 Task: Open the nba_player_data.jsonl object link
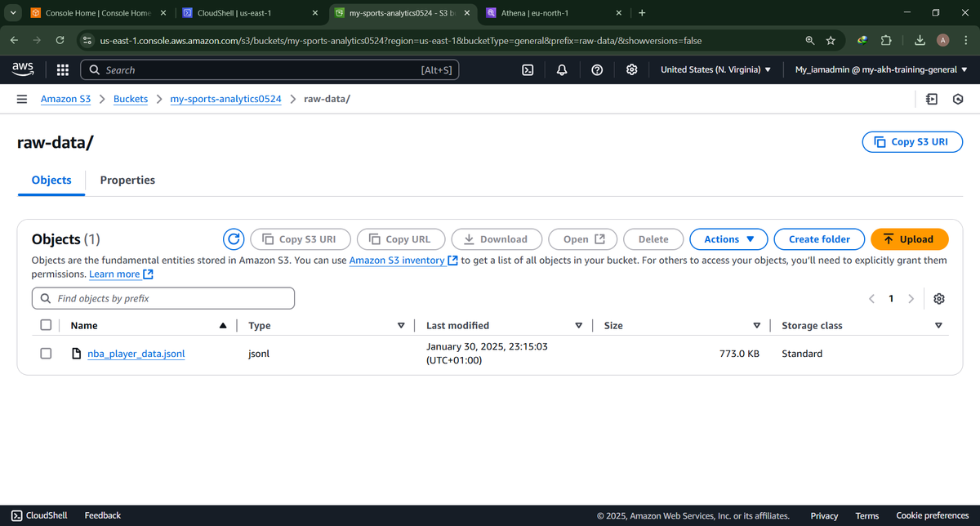pos(136,354)
